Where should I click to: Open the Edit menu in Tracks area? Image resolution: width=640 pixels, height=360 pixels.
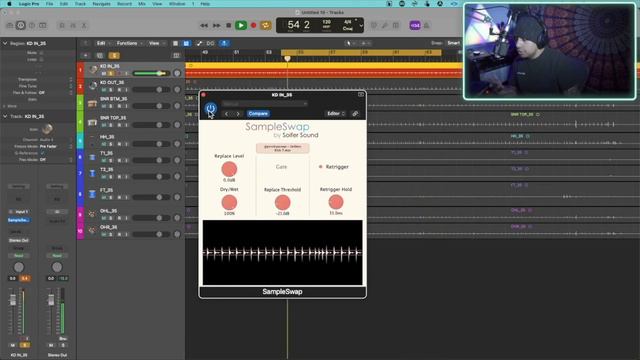(102, 43)
